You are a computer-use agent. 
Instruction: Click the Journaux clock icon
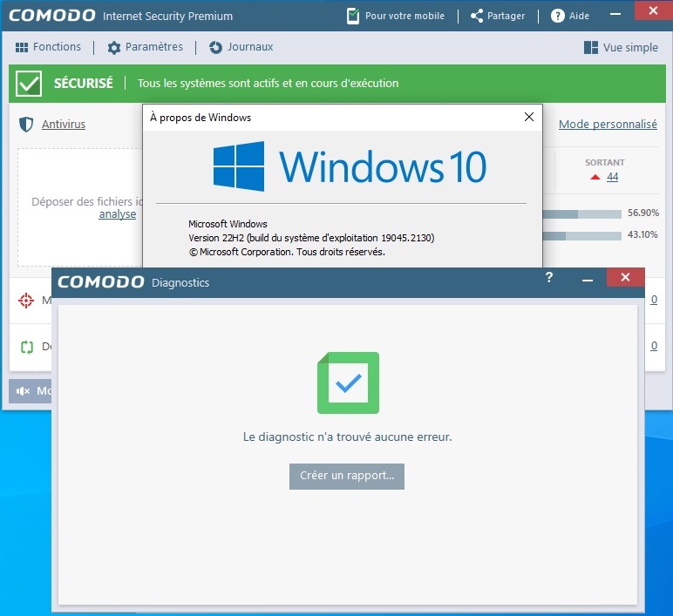pyautogui.click(x=215, y=47)
